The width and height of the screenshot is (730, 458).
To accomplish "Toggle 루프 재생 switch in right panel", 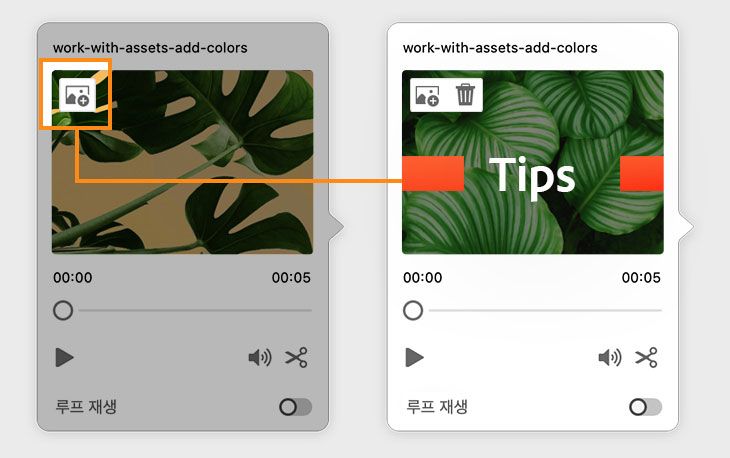I will coord(645,407).
